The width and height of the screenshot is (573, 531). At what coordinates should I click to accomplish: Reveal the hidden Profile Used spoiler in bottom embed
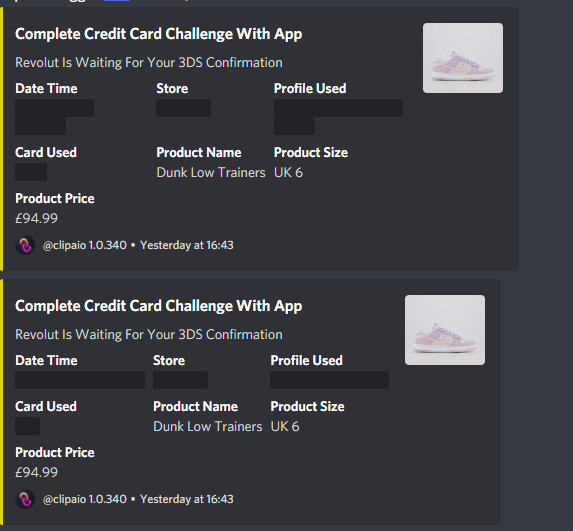pyautogui.click(x=330, y=380)
